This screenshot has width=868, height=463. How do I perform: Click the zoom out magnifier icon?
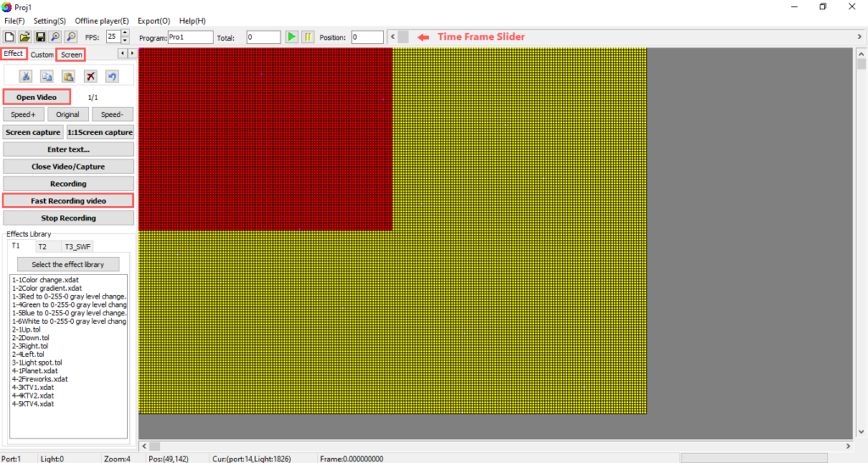(x=71, y=37)
